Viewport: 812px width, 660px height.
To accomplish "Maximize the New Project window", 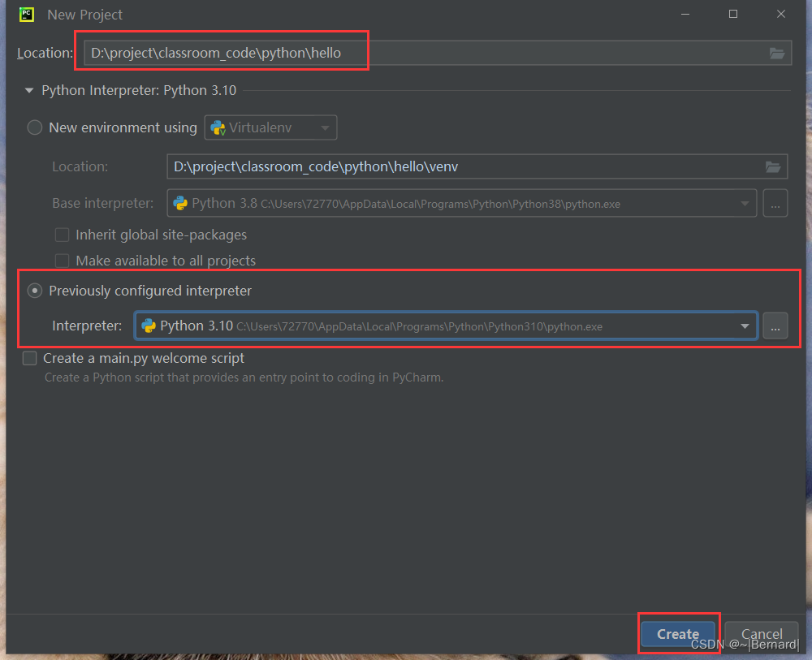I will click(x=732, y=14).
